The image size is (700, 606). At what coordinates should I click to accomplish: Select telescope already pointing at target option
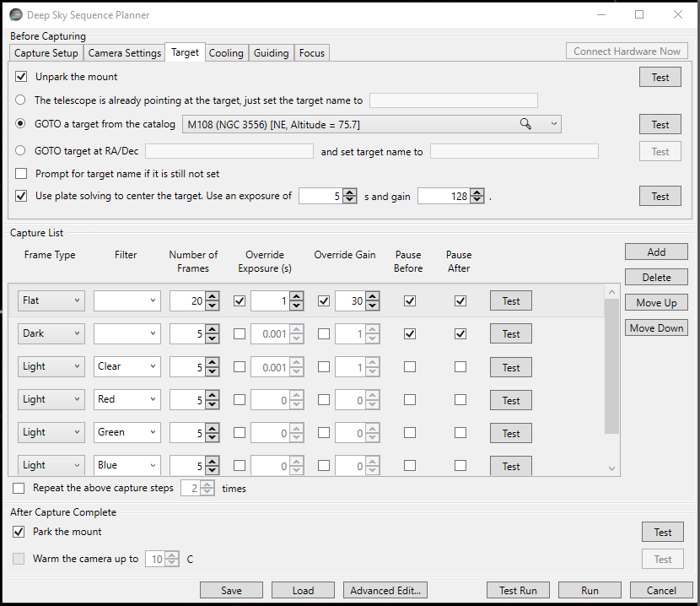point(20,100)
